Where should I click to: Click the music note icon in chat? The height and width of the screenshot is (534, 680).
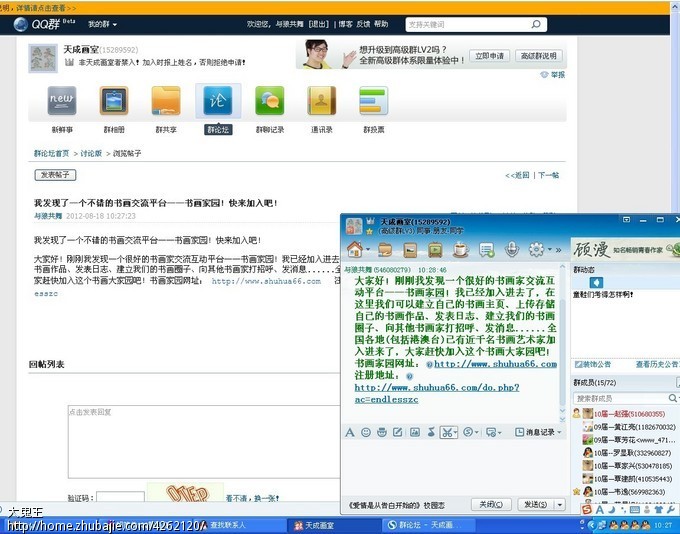coord(431,432)
